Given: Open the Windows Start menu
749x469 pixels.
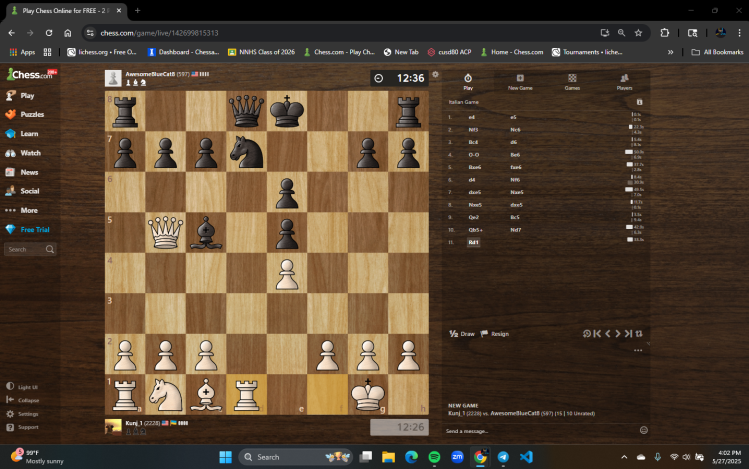Looking at the screenshot, I should 225,457.
